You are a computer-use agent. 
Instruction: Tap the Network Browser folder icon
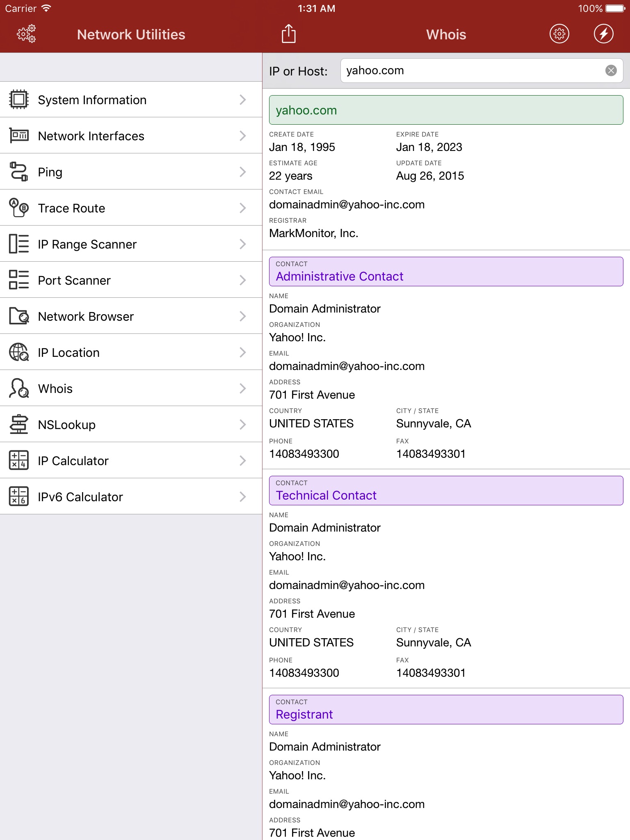tap(18, 316)
